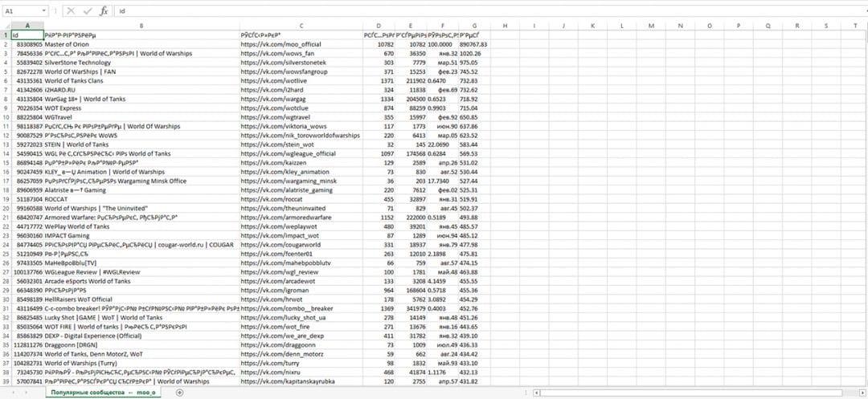Click the https://vk.com/wows_fan cell
Viewport: 868px width, 399px height.
[x=301, y=53]
